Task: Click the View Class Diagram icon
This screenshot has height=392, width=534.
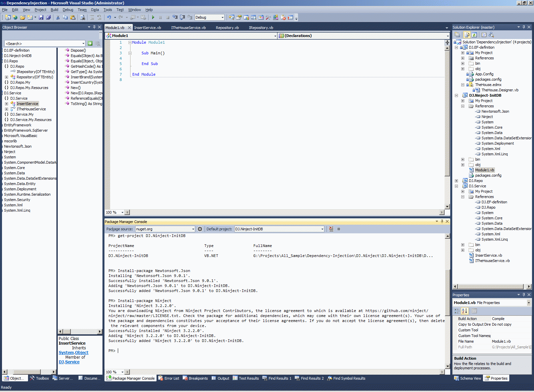Action: (x=491, y=35)
